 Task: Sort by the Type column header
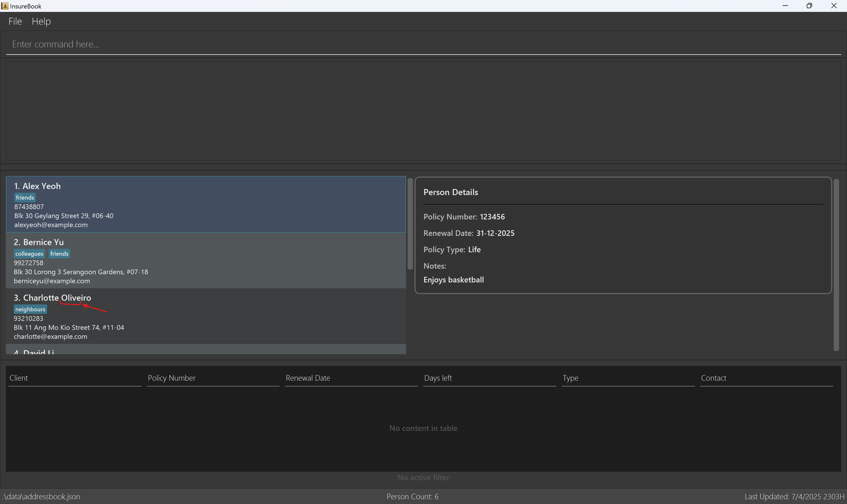click(628, 378)
